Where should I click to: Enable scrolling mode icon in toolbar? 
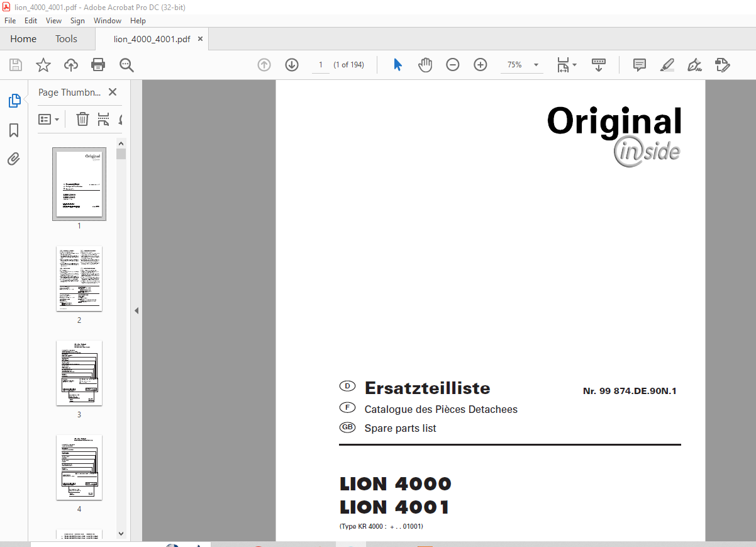click(x=598, y=65)
